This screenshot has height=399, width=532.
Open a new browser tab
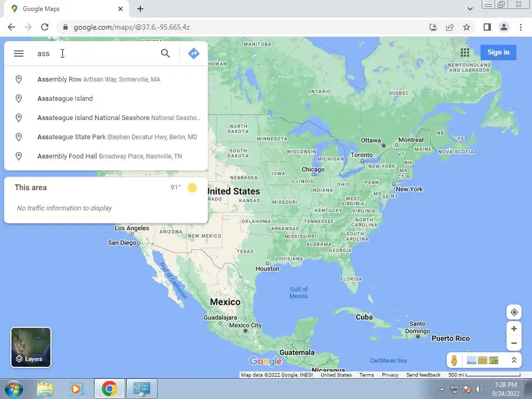(x=140, y=9)
